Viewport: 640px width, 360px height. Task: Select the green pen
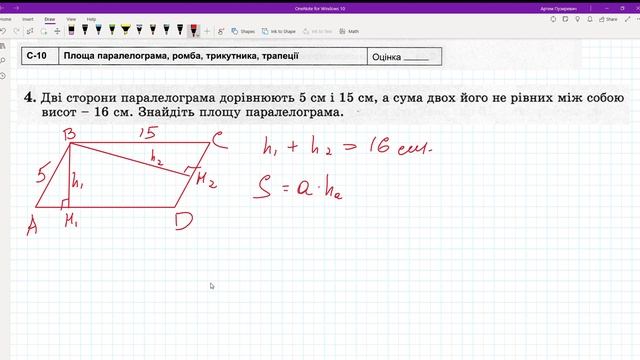pos(112,30)
